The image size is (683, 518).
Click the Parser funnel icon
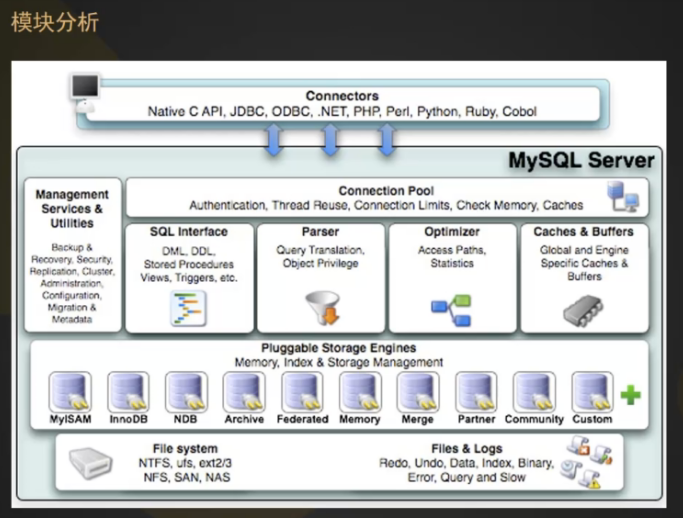click(322, 308)
